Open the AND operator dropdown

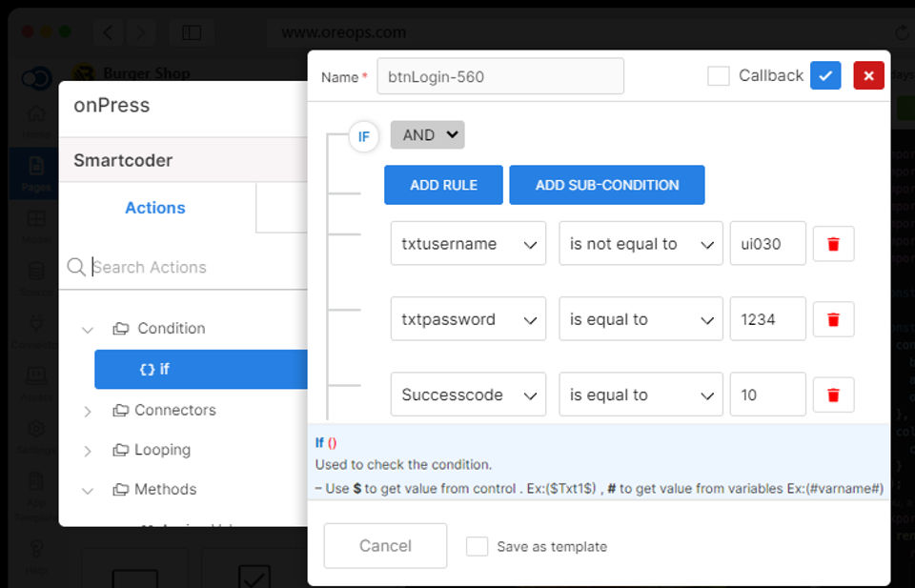click(427, 134)
